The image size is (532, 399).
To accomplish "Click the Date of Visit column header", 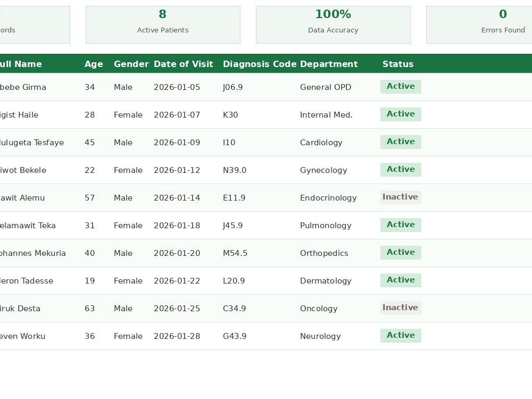I will click(184, 64).
